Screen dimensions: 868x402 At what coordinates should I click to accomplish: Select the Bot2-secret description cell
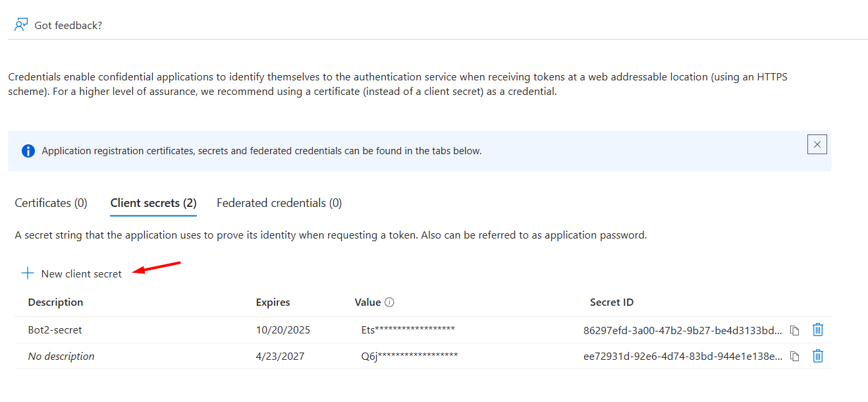(x=55, y=330)
